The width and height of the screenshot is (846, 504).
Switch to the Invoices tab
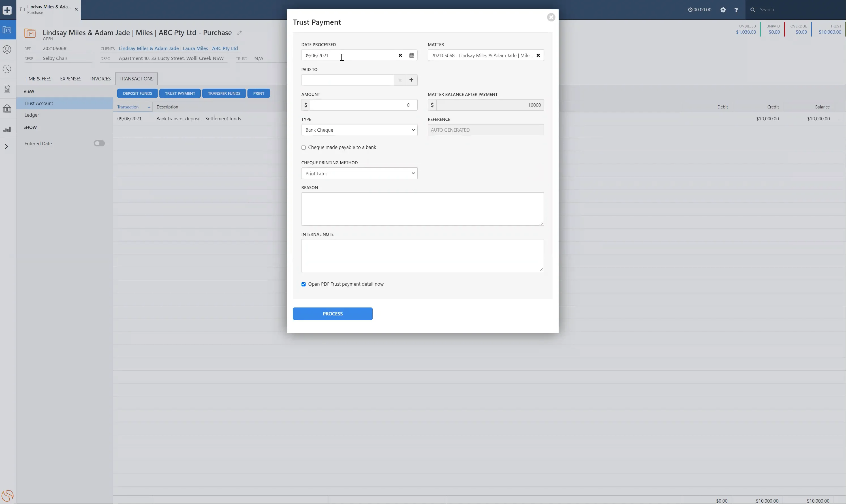(100, 79)
